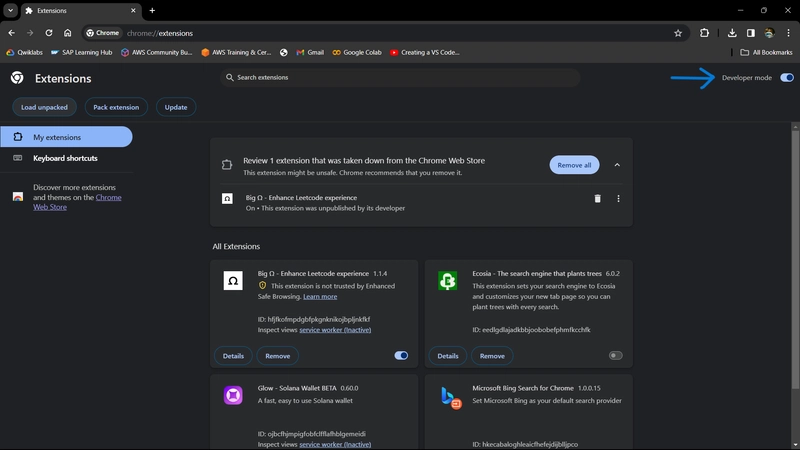
Task: Click the Pack extension button
Action: click(116, 107)
